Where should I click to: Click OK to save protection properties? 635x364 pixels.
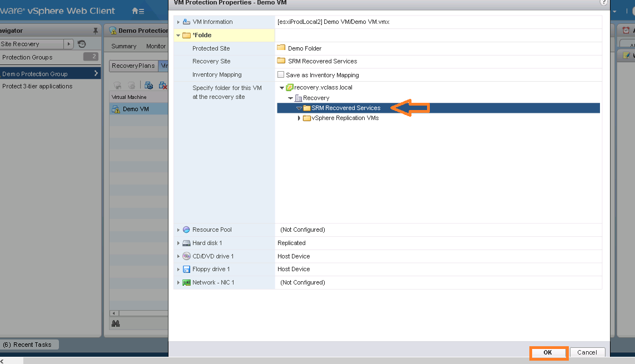[x=548, y=352]
